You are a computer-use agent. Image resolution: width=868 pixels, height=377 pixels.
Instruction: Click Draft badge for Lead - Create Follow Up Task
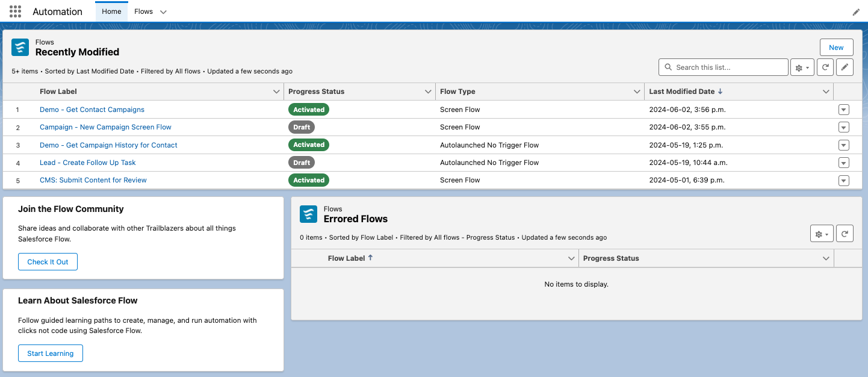pos(302,163)
